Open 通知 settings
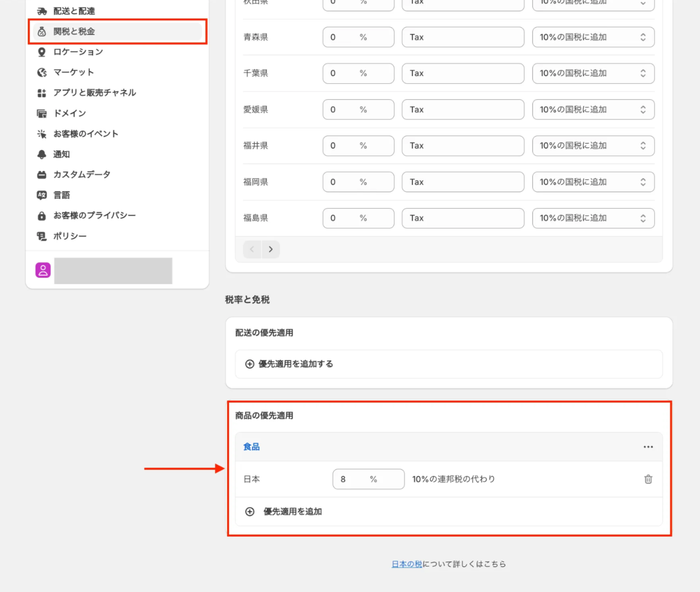 118,154
